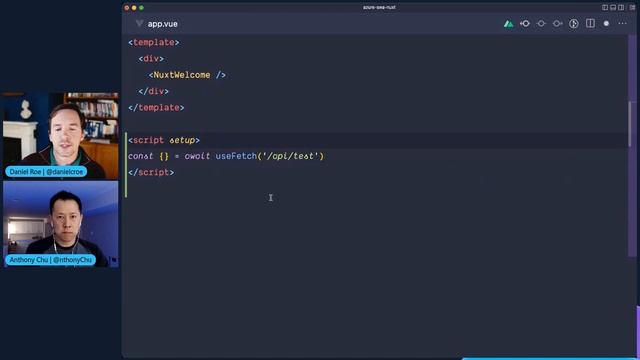Open the More Actions ellipsis menu
The width and height of the screenshot is (640, 360).
622,24
